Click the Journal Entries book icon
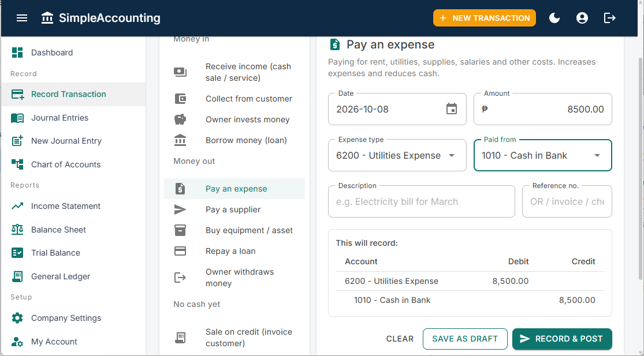Viewport: 644px width, 356px height. point(17,118)
